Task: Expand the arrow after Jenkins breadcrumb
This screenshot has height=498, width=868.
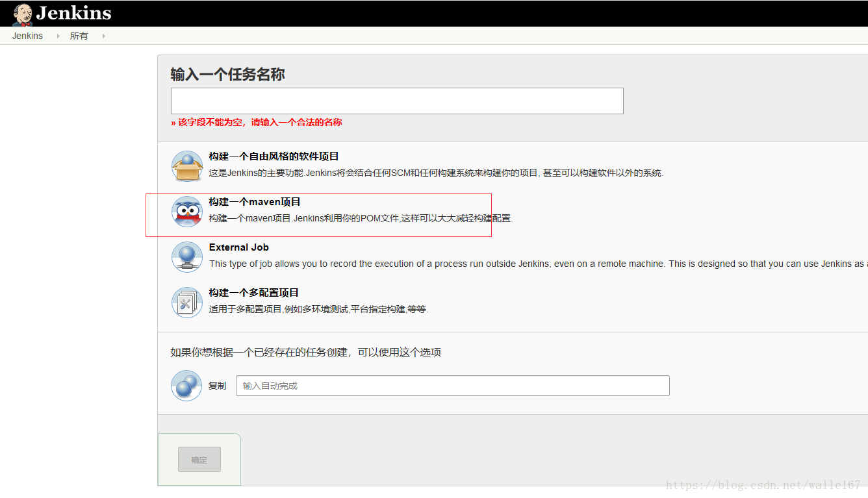Action: pyautogui.click(x=58, y=36)
